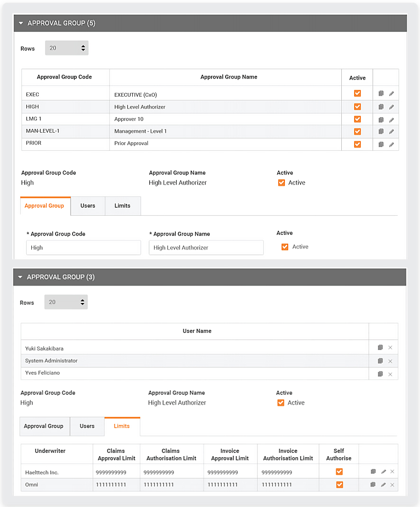Click the copy icon for EXEC row
The width and height of the screenshot is (420, 507).
[381, 94]
